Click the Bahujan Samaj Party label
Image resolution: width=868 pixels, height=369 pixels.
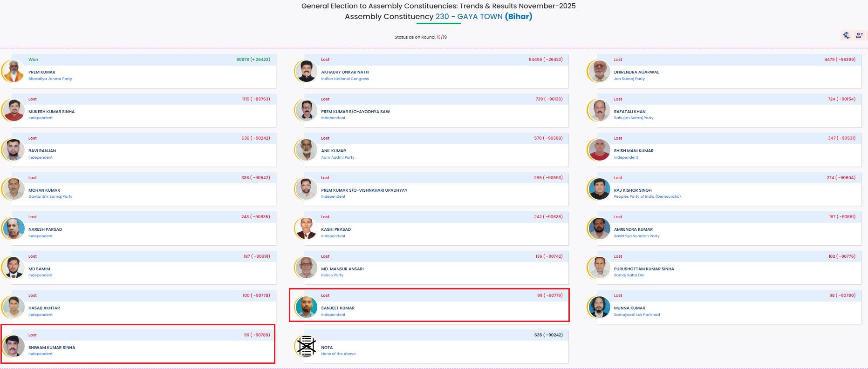click(633, 118)
